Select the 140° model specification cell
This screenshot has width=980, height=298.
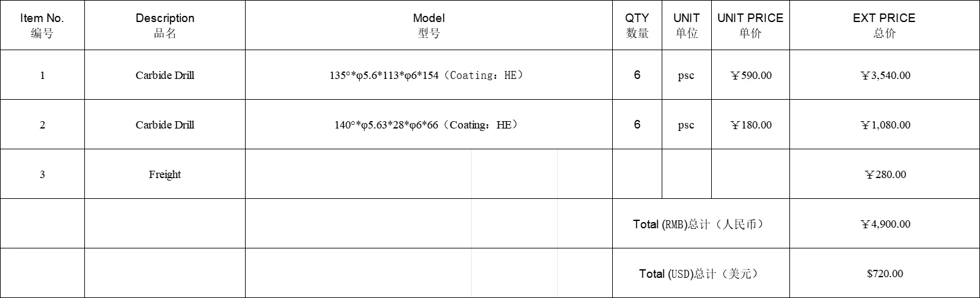click(x=429, y=124)
